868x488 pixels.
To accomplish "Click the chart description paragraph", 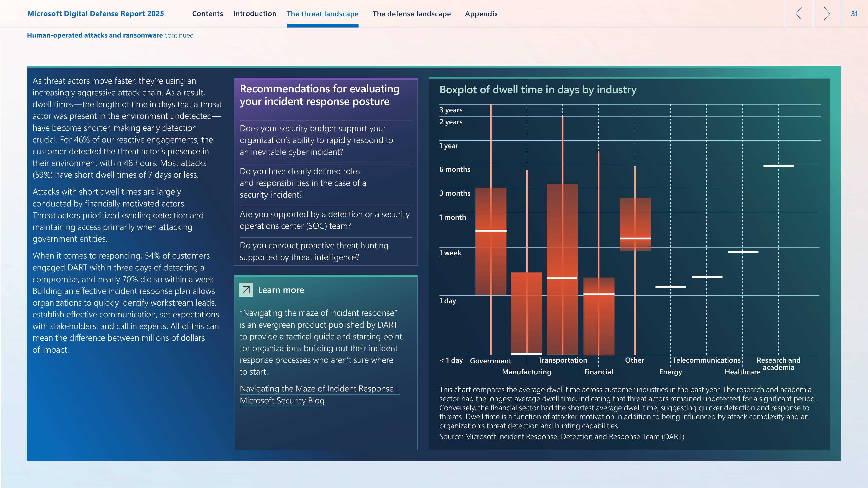I will coord(628,408).
